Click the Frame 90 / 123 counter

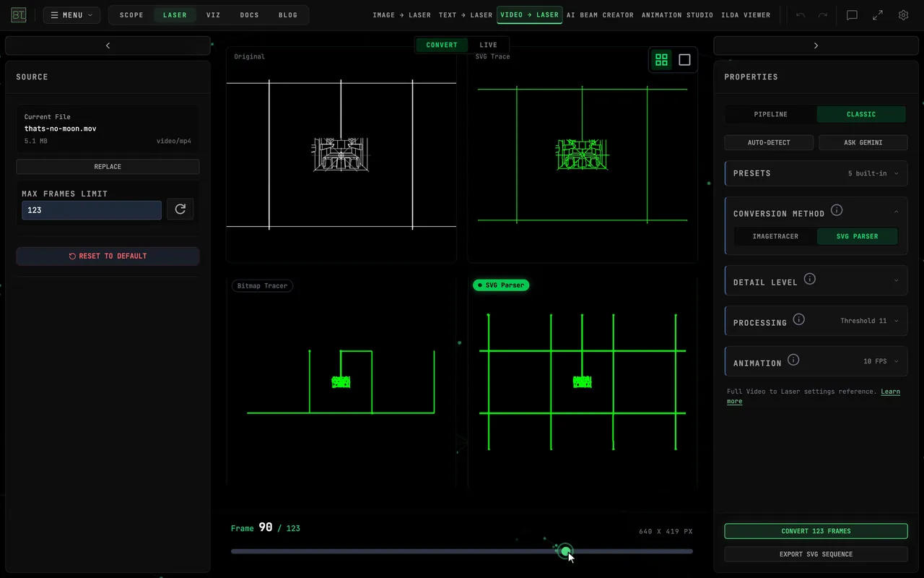coord(266,528)
